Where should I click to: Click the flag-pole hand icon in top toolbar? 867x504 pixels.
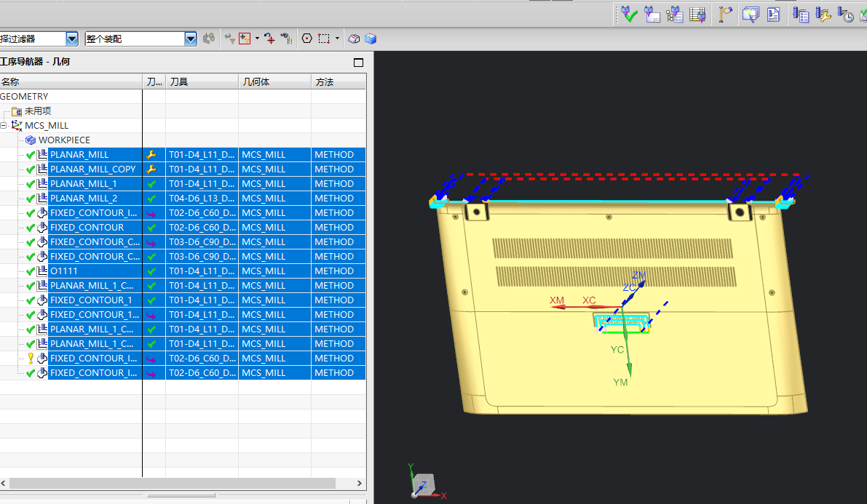point(725,15)
